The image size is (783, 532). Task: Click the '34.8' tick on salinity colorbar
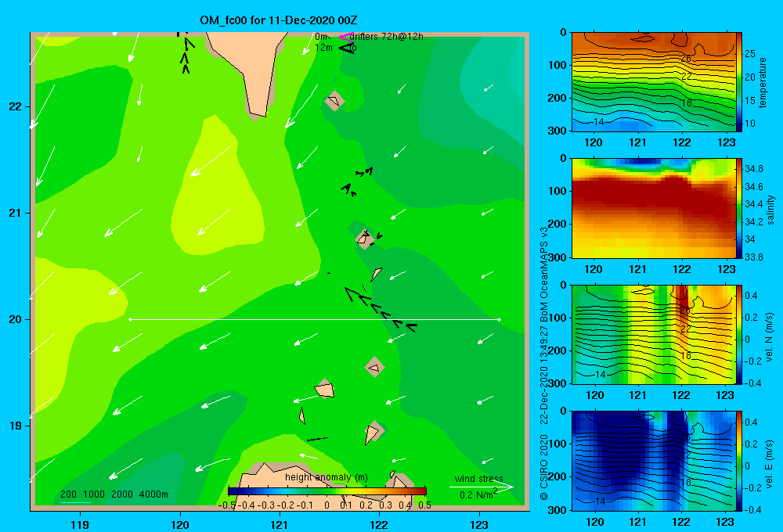753,169
